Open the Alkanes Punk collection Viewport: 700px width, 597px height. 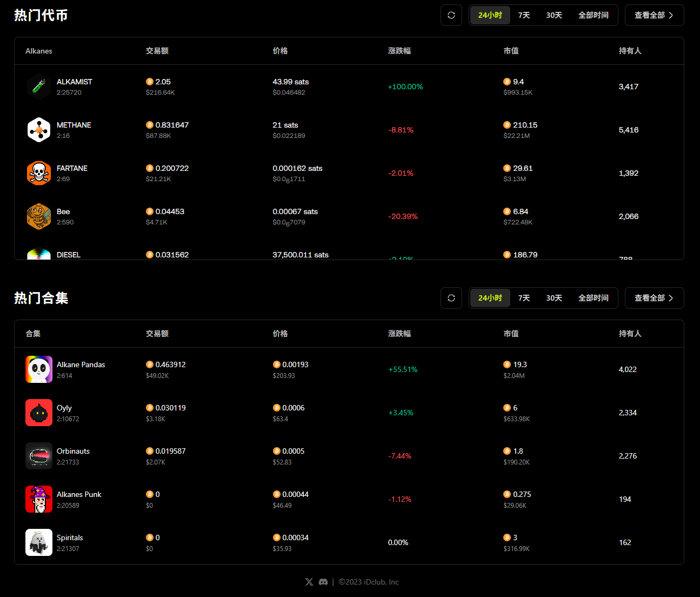(x=79, y=494)
